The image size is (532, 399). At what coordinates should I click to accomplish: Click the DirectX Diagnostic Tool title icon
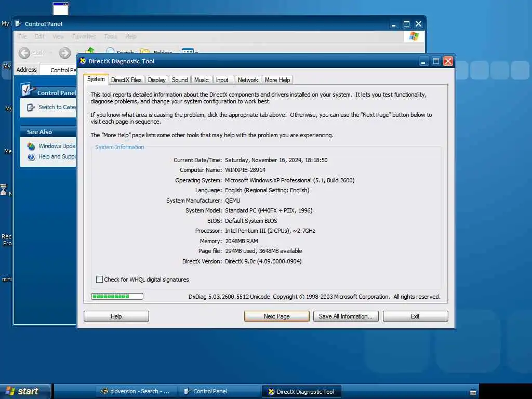tap(83, 61)
